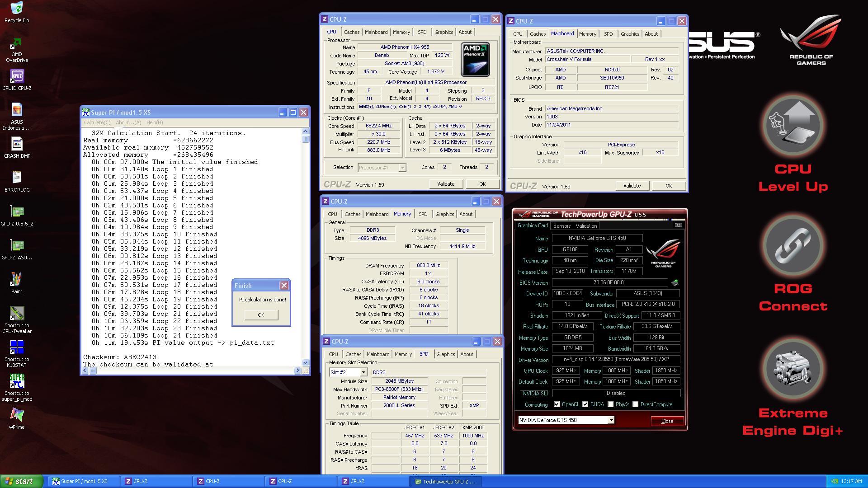Toggle the OpenCL checkbox in GPU-Z
Viewport: 868px width, 488px height.
pyautogui.click(x=557, y=404)
